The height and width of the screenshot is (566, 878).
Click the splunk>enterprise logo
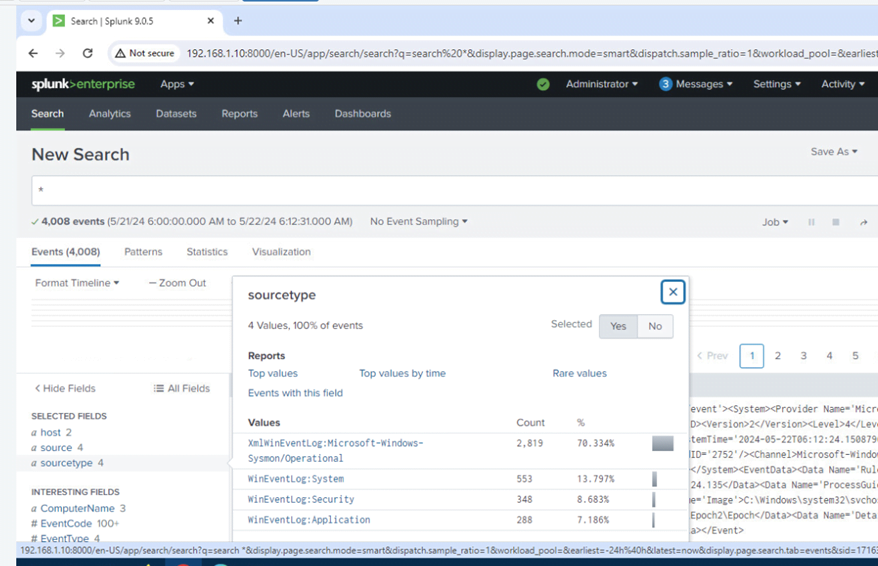[x=83, y=84]
